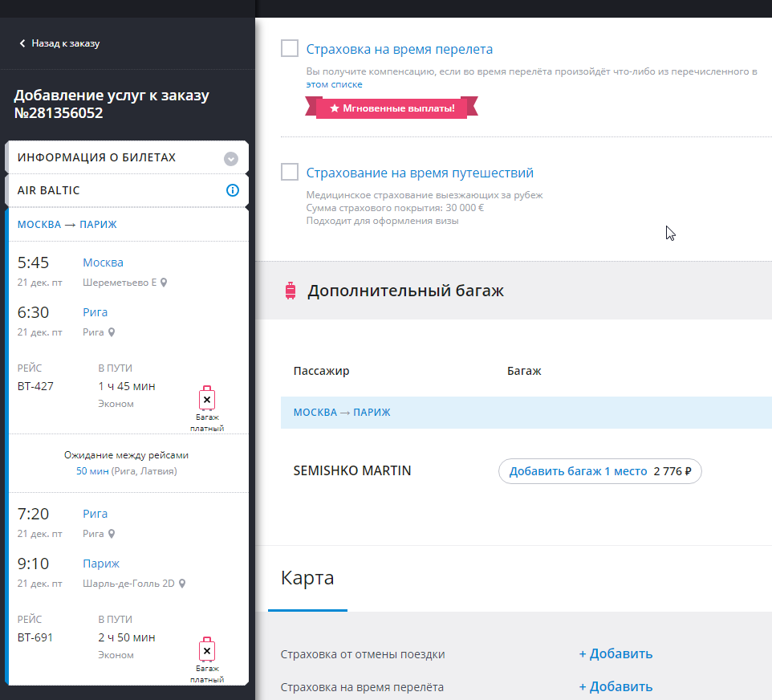Screen dimensions: 772x700
Task: Click location pin of Рига arrival at 6:30
Action: point(112,332)
